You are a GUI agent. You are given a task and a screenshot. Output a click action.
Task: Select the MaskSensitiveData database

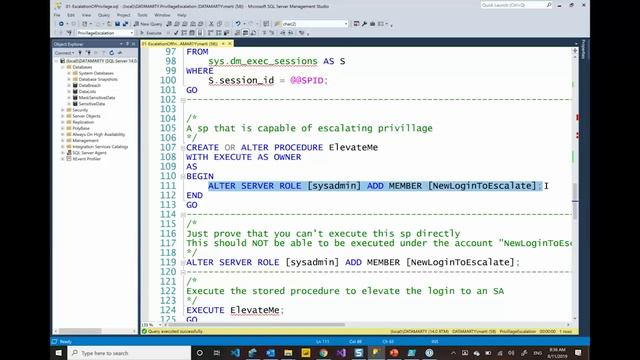pyautogui.click(x=97, y=98)
